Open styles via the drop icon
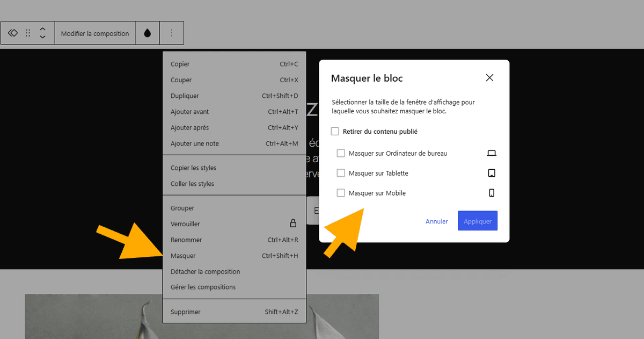The height and width of the screenshot is (339, 644). tap(147, 33)
